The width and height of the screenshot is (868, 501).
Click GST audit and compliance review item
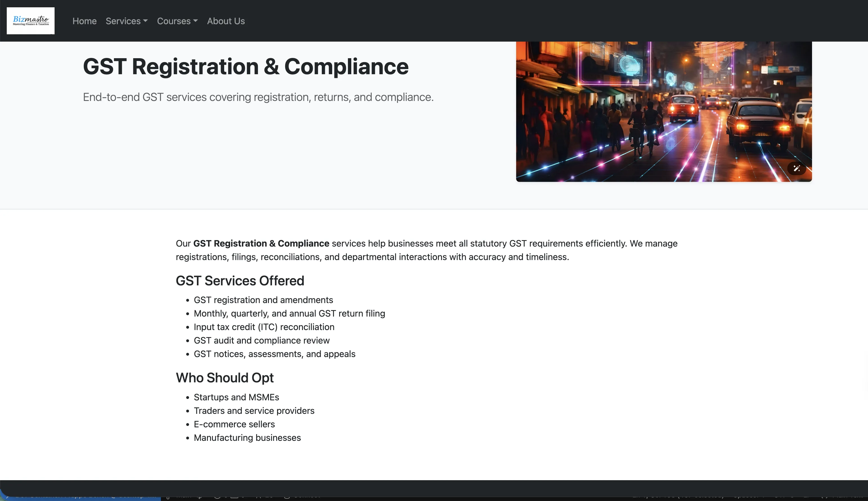pos(261,340)
